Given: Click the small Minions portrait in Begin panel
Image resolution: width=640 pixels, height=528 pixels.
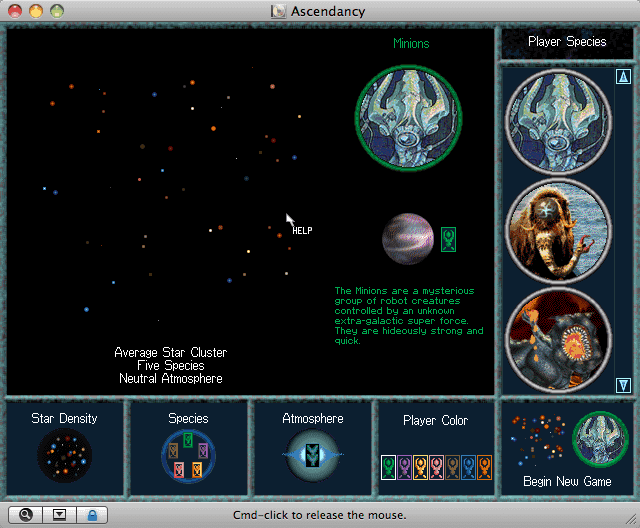Looking at the screenshot, I should pos(600,439).
